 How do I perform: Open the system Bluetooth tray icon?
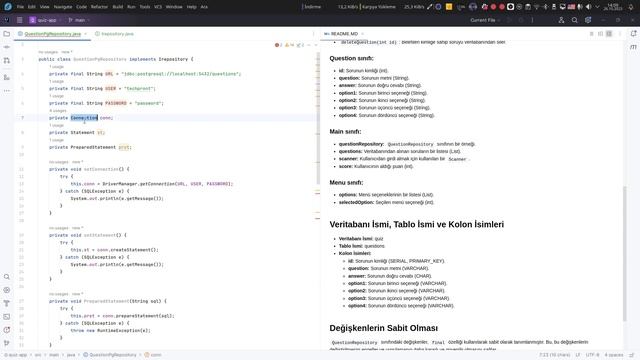pyautogui.click(x=545, y=7)
